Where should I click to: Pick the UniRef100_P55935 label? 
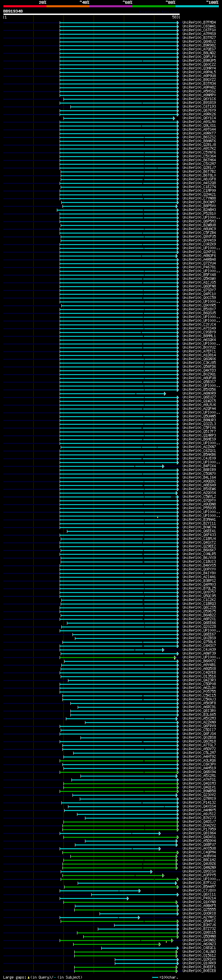[x=199, y=508]
